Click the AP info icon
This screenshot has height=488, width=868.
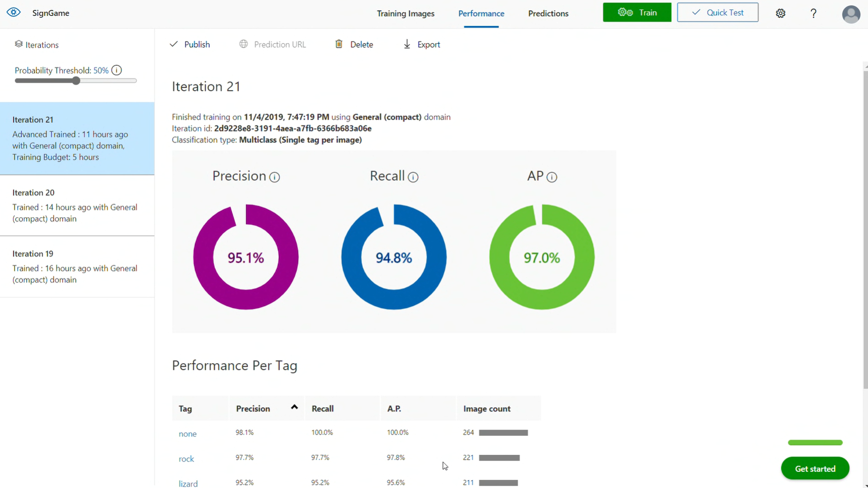552,177
